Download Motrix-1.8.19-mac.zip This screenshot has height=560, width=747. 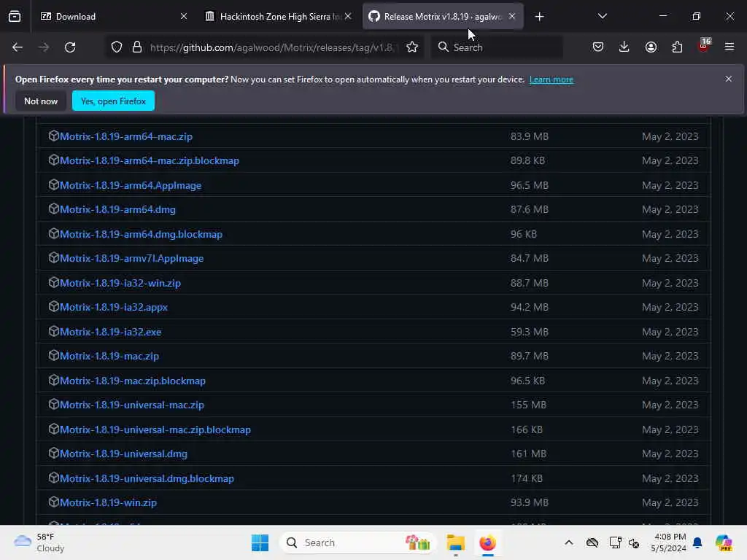pos(109,356)
